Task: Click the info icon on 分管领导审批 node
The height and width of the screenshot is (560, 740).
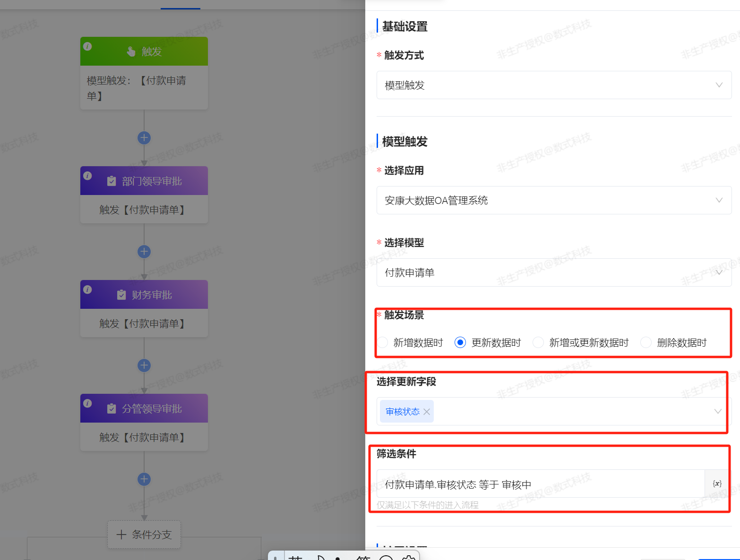Action: [87, 403]
